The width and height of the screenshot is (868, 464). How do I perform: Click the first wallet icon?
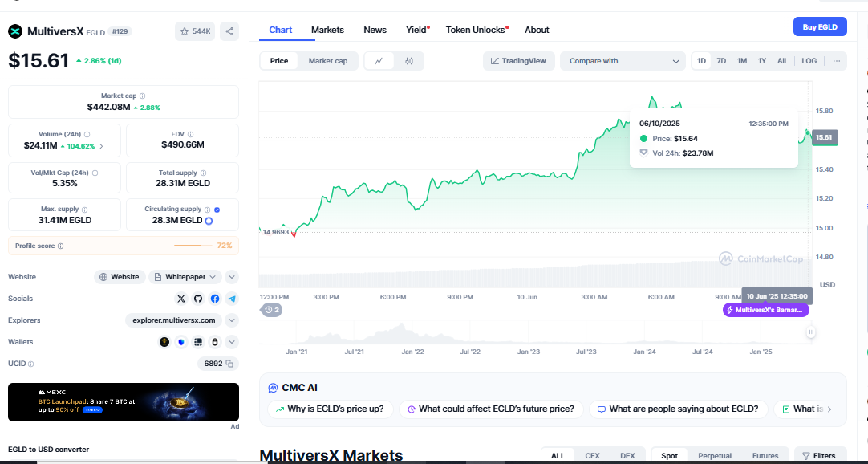coord(164,342)
